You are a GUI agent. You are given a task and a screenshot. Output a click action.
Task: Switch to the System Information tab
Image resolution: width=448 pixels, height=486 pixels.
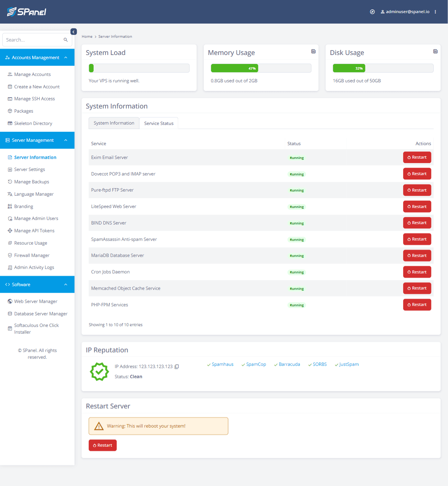coord(114,123)
